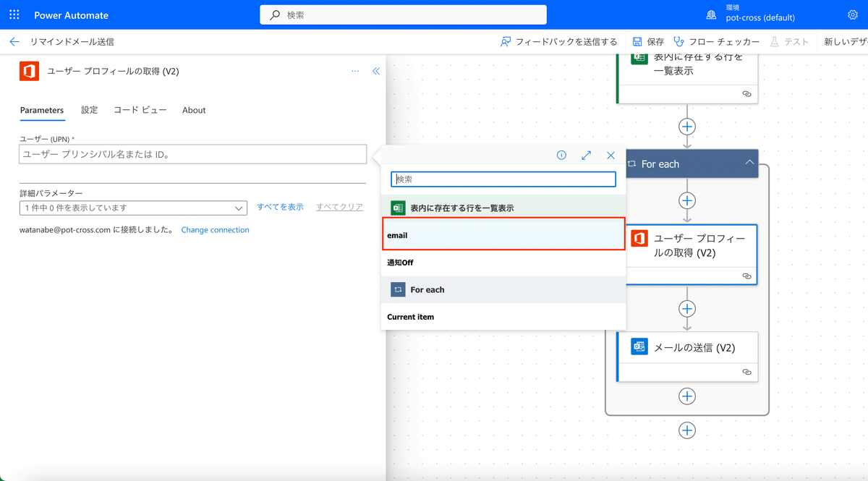
Task: Click the すべてクリア link
Action: [x=339, y=207]
